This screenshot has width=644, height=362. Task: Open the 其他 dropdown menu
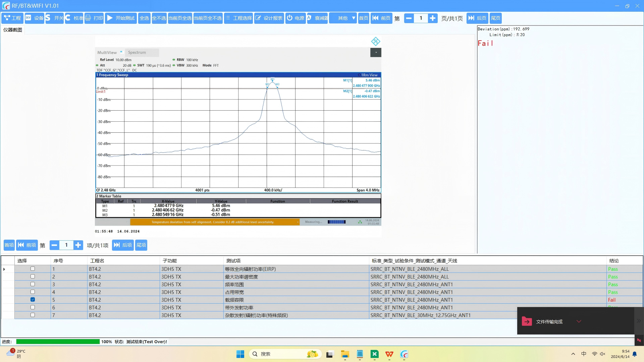[343, 18]
